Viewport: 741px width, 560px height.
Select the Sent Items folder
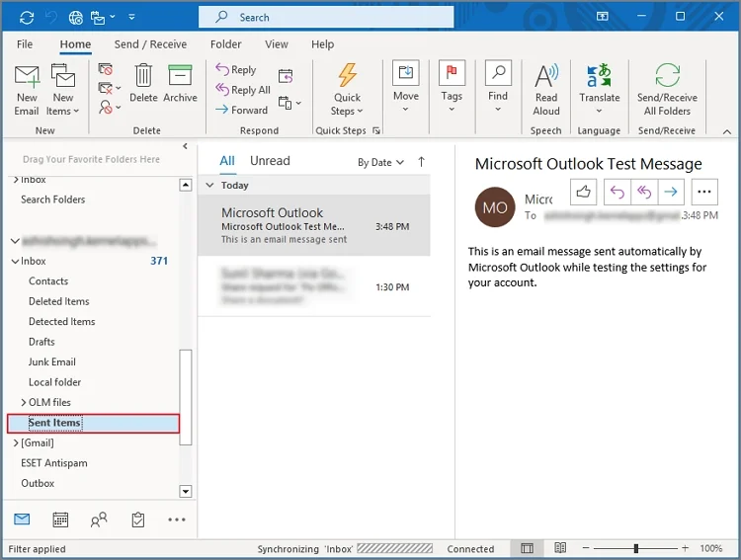(94, 423)
